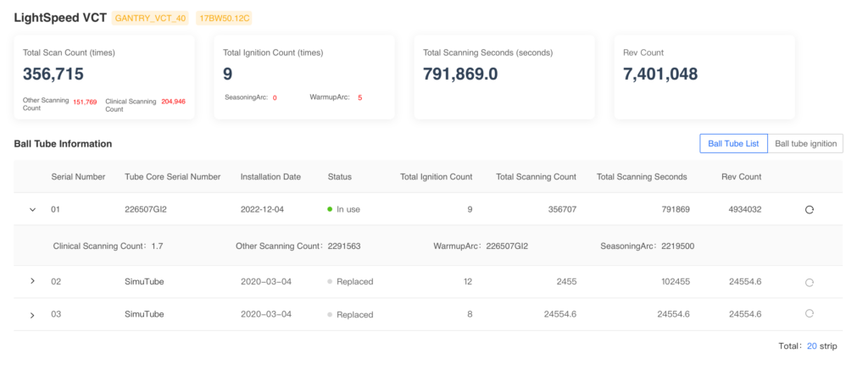The width and height of the screenshot is (868, 370).
Task: Click the Total Ignition Count column header
Action: (x=437, y=177)
